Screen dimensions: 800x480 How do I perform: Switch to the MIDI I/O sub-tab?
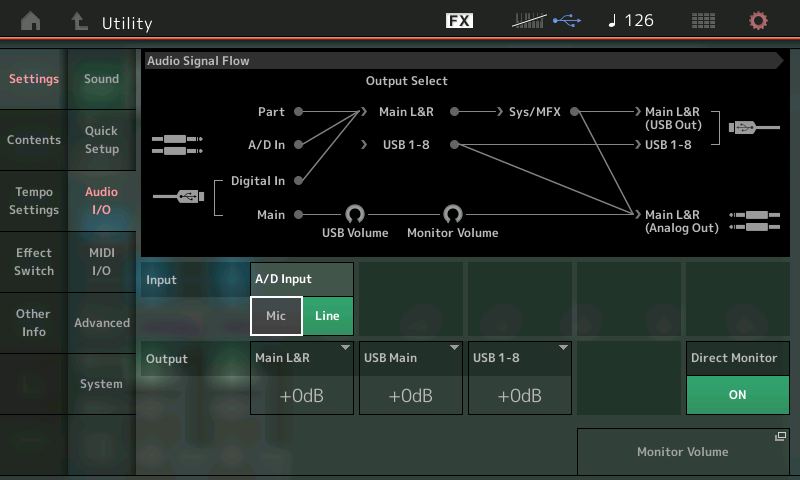click(x=102, y=262)
